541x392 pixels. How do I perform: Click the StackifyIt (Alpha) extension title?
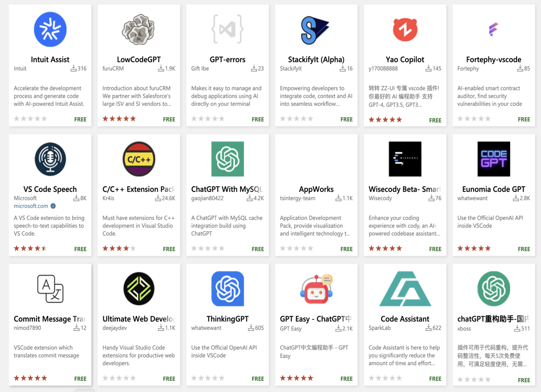316,59
